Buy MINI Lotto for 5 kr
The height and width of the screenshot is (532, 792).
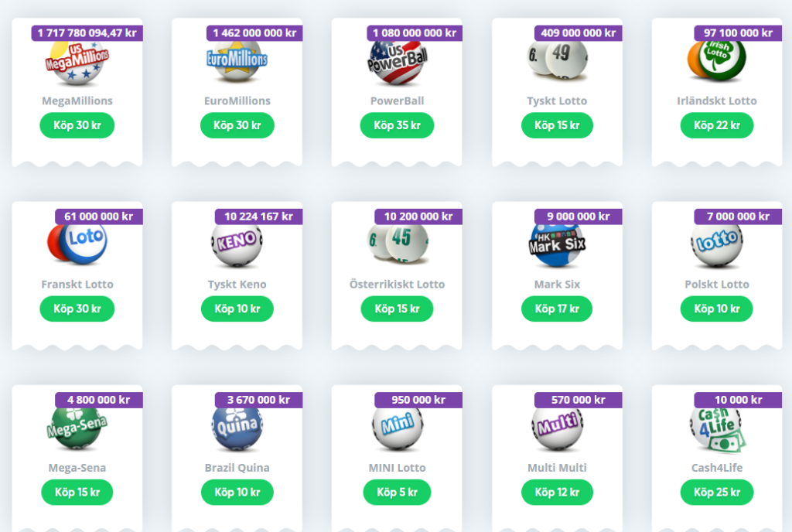coord(397,492)
